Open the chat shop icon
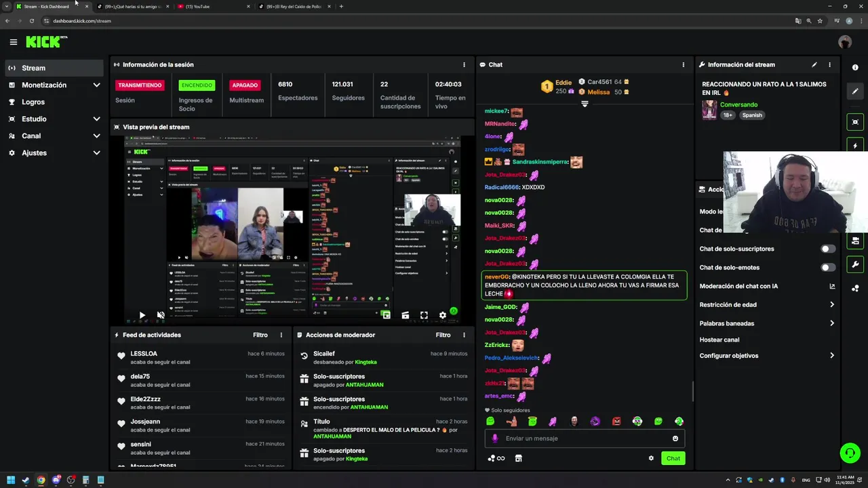This screenshot has width=868, height=488. (x=518, y=458)
